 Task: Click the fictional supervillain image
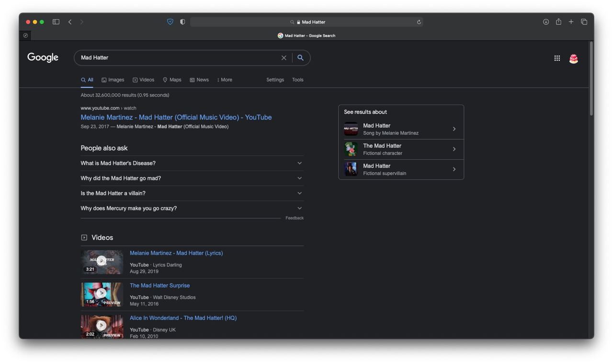tap(351, 169)
